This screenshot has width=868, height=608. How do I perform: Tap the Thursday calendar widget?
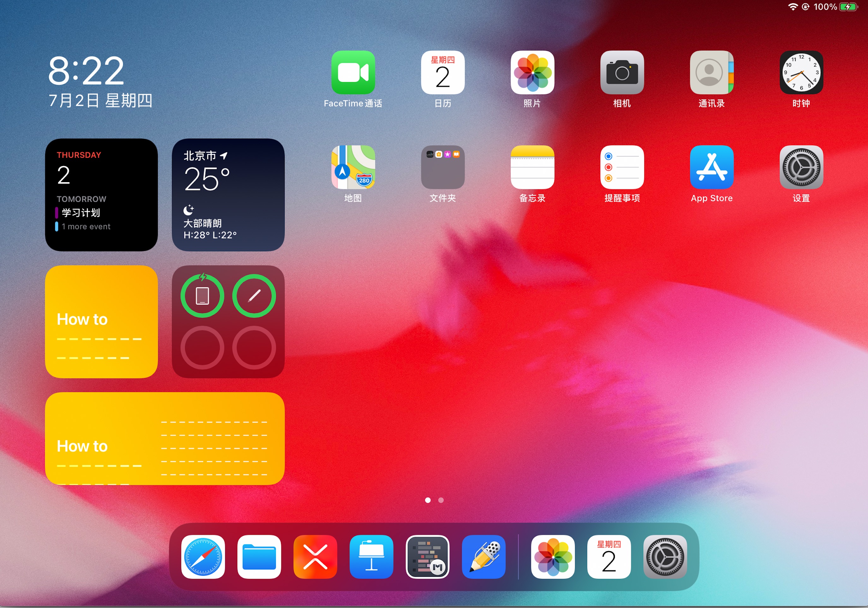click(101, 194)
